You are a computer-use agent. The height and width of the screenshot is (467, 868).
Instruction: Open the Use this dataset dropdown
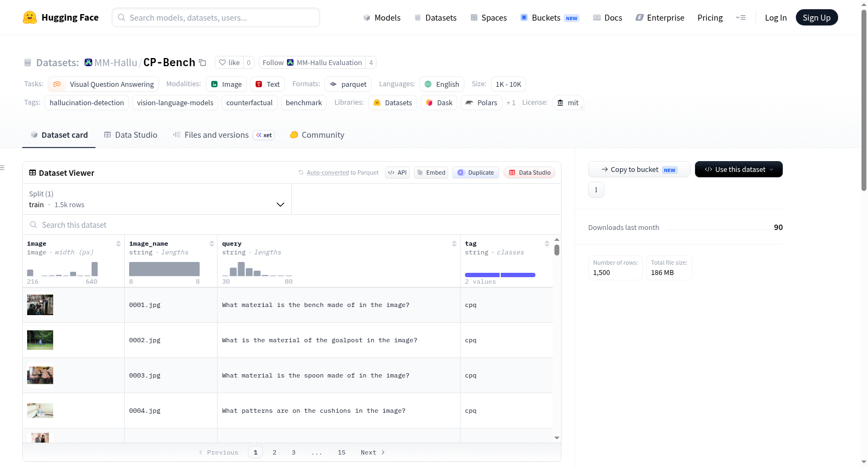[739, 169]
